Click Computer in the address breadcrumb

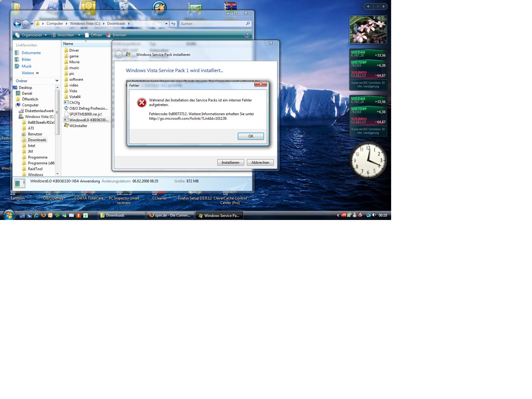pos(55,24)
